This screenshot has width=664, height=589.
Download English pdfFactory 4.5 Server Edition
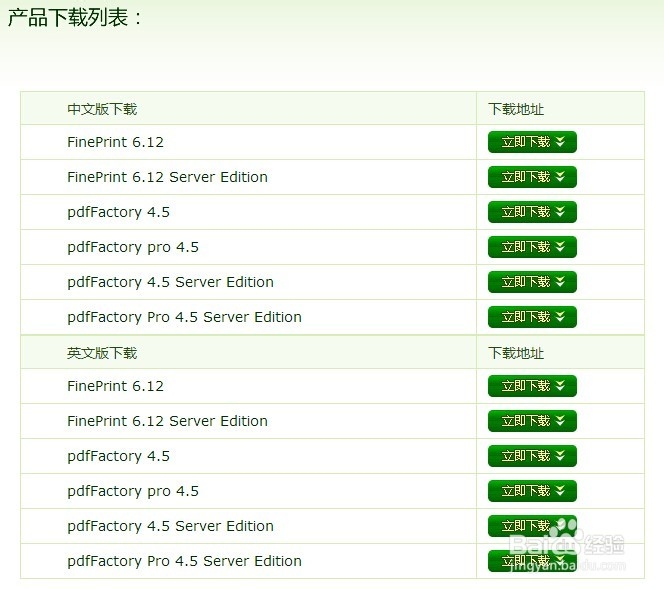(x=532, y=526)
